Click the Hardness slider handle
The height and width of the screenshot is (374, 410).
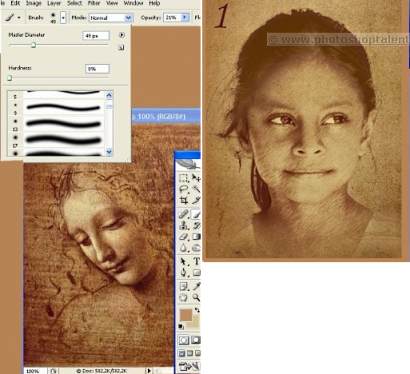click(x=10, y=78)
